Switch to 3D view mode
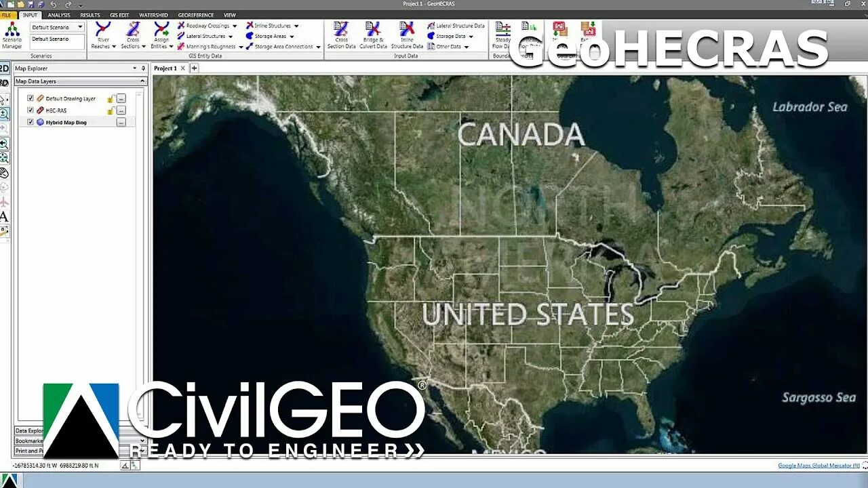Screen dimensions: 868x488 tap(4, 83)
